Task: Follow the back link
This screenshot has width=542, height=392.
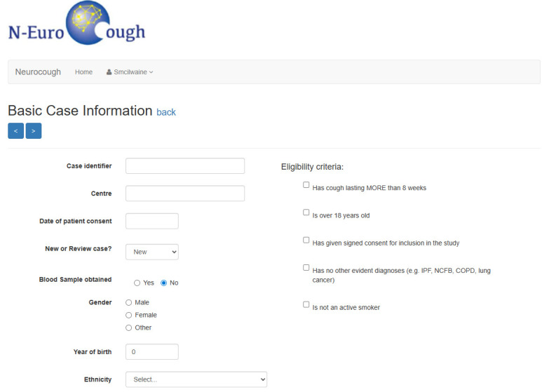Action: click(166, 112)
